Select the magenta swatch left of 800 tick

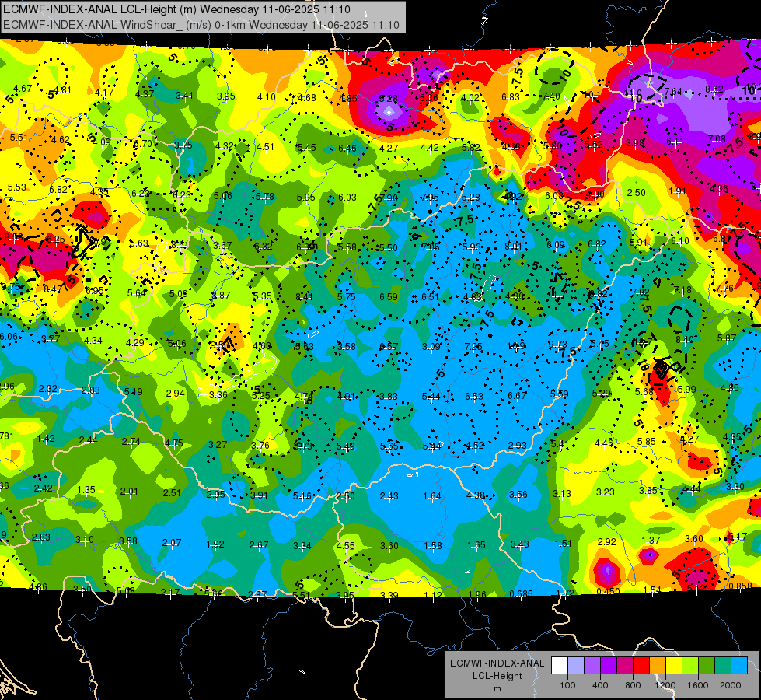point(625,666)
